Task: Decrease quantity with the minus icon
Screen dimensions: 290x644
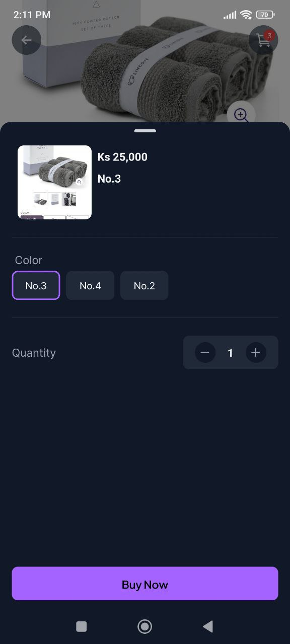Action: point(204,353)
